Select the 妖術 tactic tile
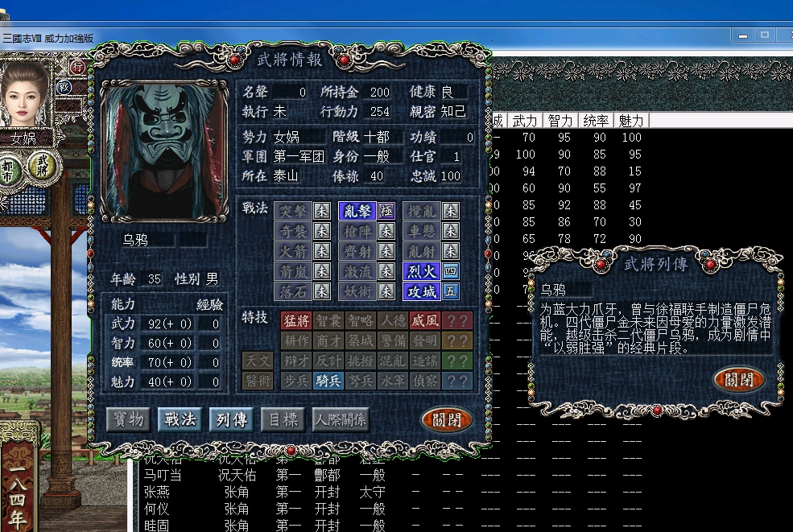Viewport: 793px width, 532px height. pyautogui.click(x=357, y=292)
